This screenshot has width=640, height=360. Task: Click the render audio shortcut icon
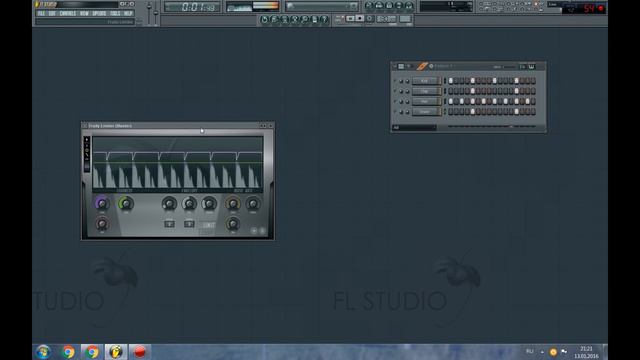284,19
